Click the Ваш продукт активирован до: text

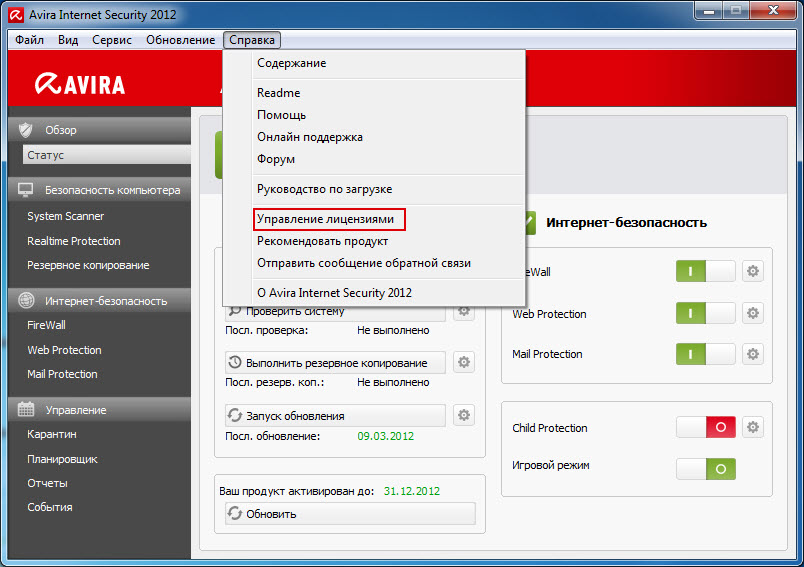click(297, 491)
